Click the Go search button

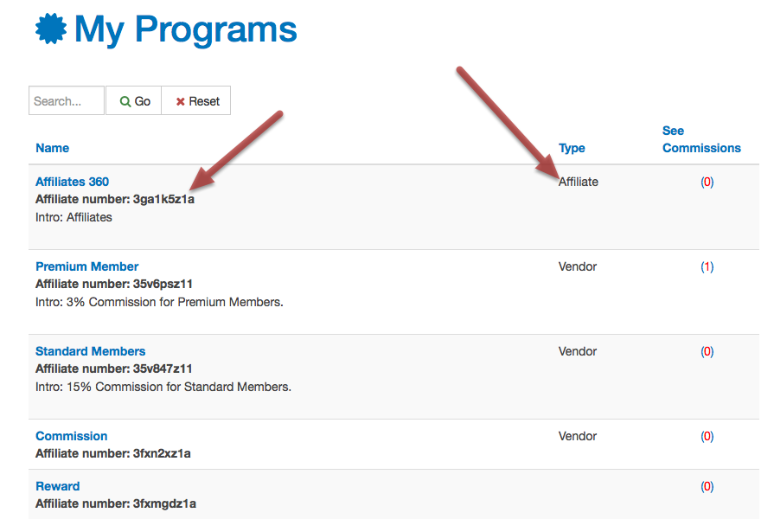point(133,100)
